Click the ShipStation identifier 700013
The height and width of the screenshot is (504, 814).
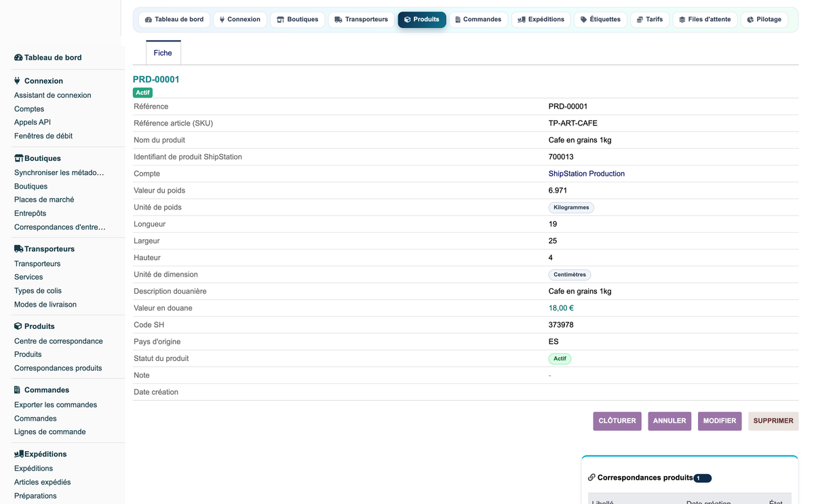pyautogui.click(x=561, y=157)
